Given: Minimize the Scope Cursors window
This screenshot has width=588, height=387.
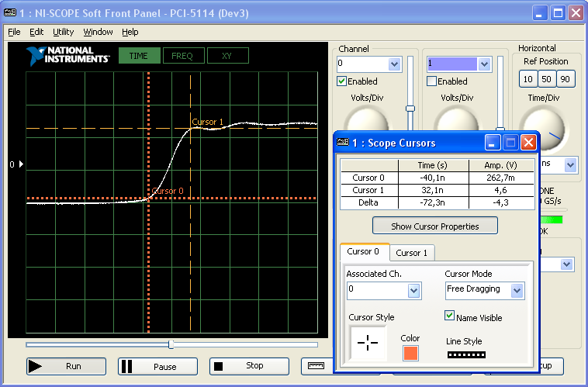Looking at the screenshot, I should click(493, 143).
